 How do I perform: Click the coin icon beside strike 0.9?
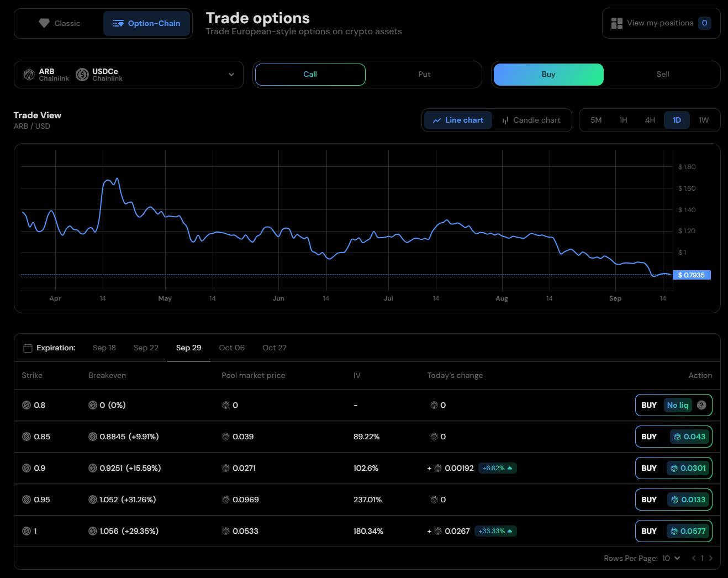coord(26,468)
